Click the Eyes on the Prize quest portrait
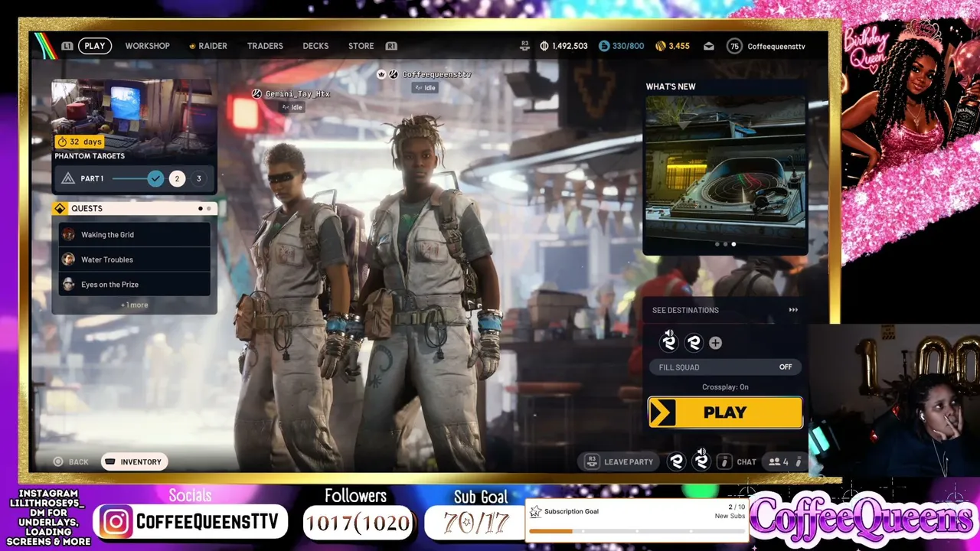This screenshot has width=980, height=551. click(69, 285)
